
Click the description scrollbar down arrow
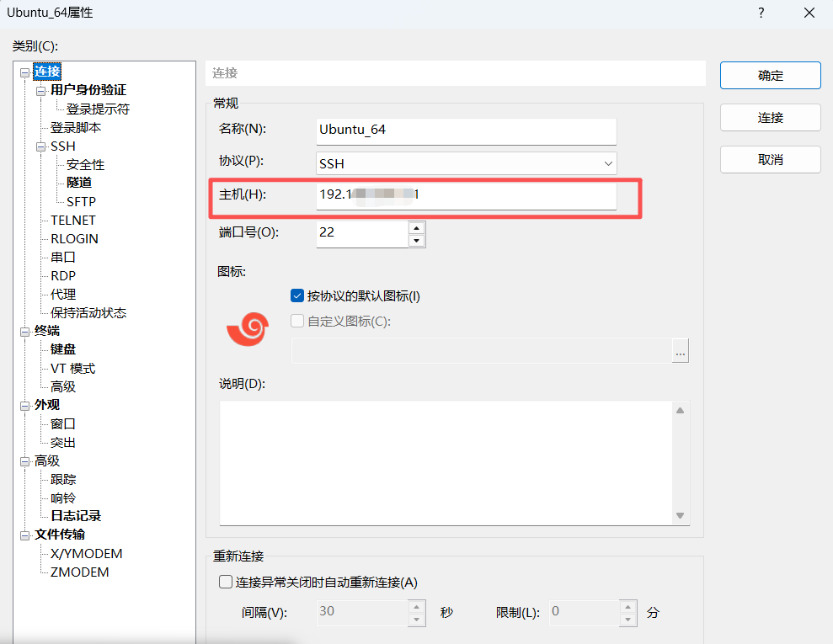click(x=680, y=515)
